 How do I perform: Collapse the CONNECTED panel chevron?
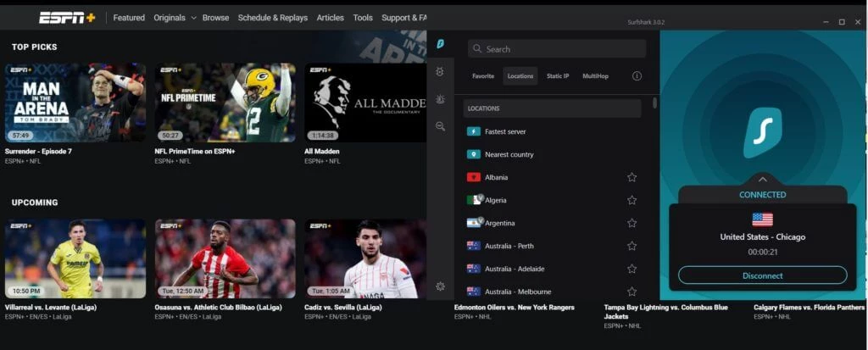(x=762, y=180)
